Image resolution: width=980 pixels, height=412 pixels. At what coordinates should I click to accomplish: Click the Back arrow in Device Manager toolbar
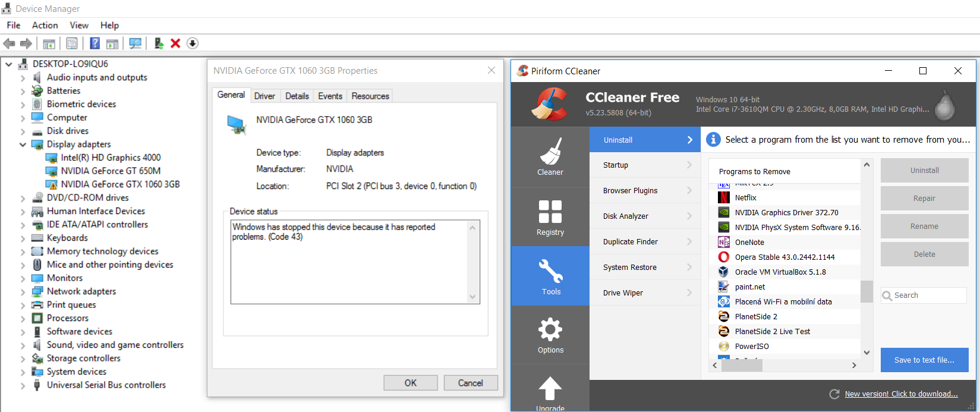(x=9, y=43)
